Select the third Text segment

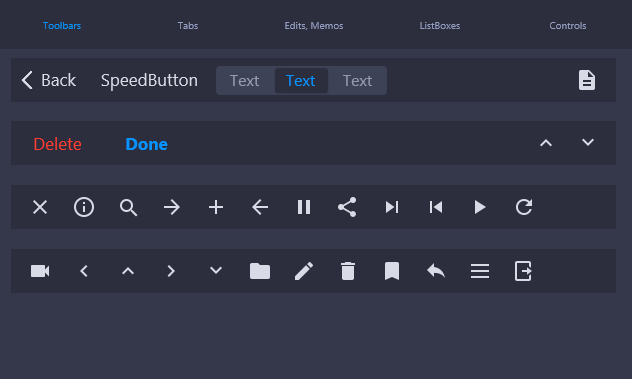click(358, 81)
